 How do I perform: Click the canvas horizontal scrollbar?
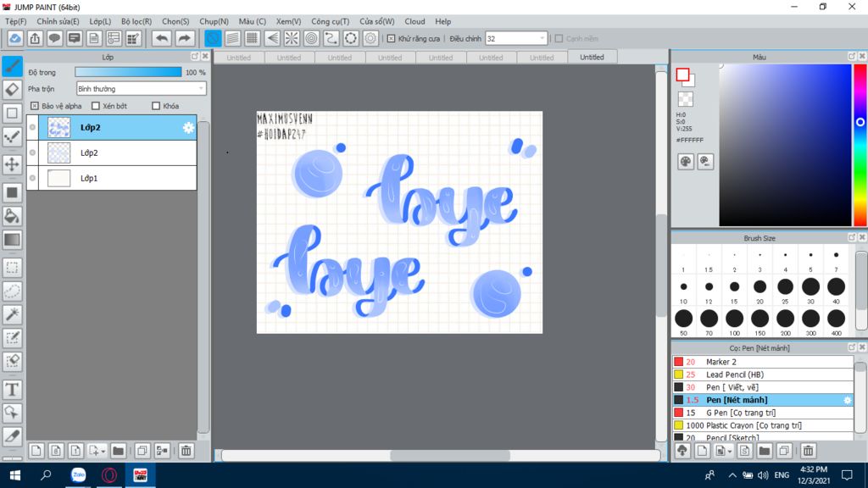click(x=449, y=455)
